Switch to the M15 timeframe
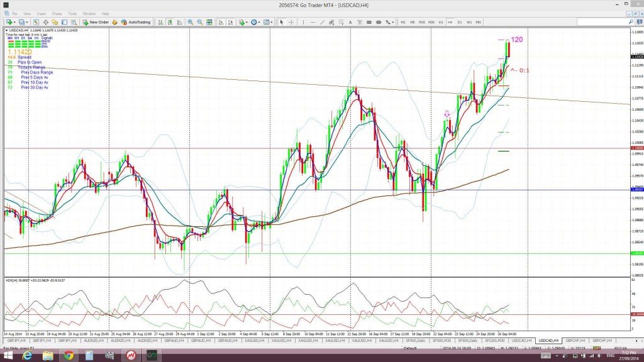Image resolution: width=644 pixels, height=362 pixels. click(422, 22)
